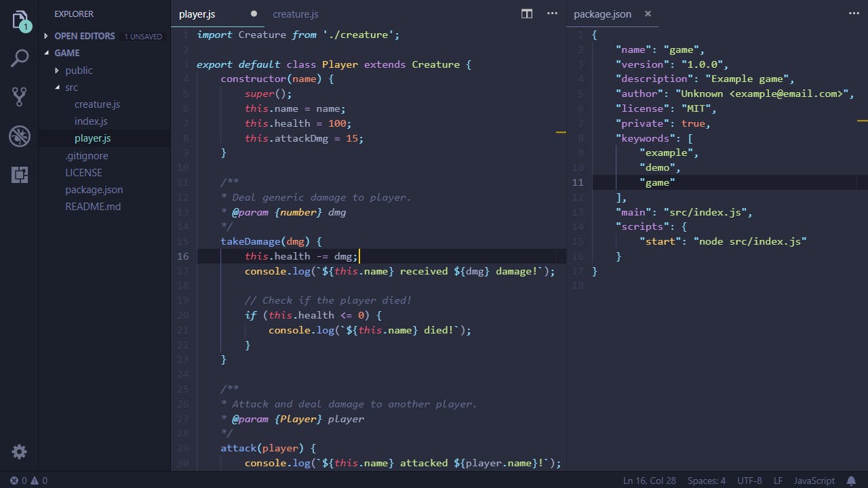
Task: Open the README.md file
Action: [x=93, y=207]
